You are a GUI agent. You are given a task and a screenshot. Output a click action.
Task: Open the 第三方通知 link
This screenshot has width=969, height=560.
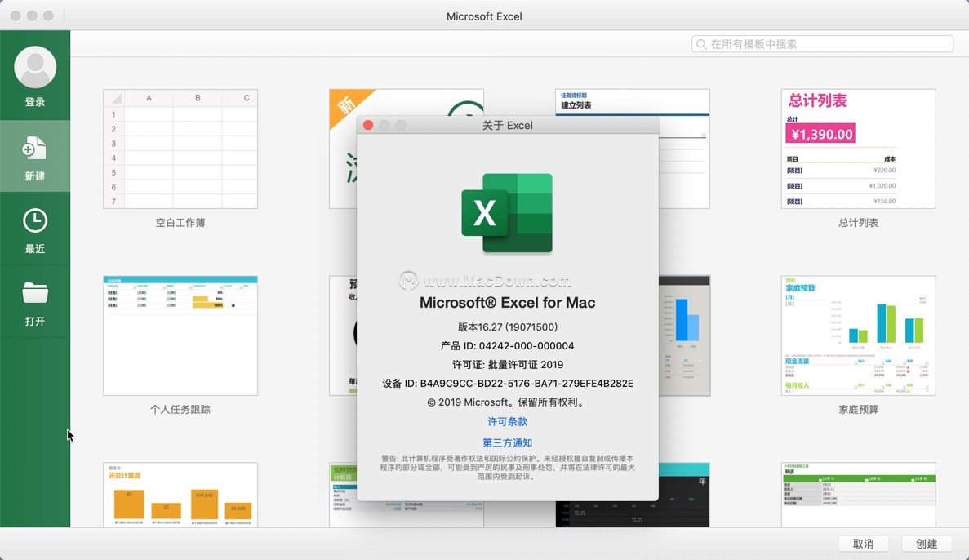pos(508,442)
